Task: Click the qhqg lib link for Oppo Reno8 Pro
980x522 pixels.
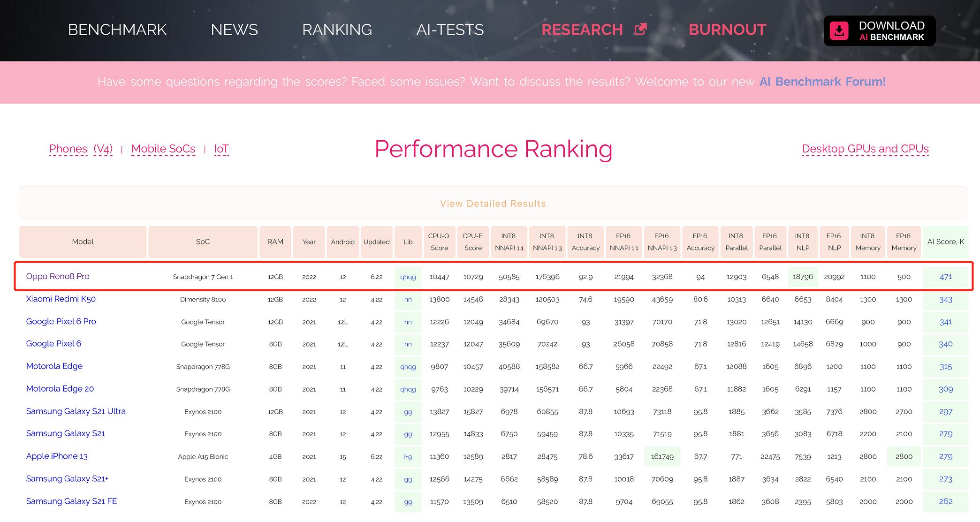Action: click(408, 277)
